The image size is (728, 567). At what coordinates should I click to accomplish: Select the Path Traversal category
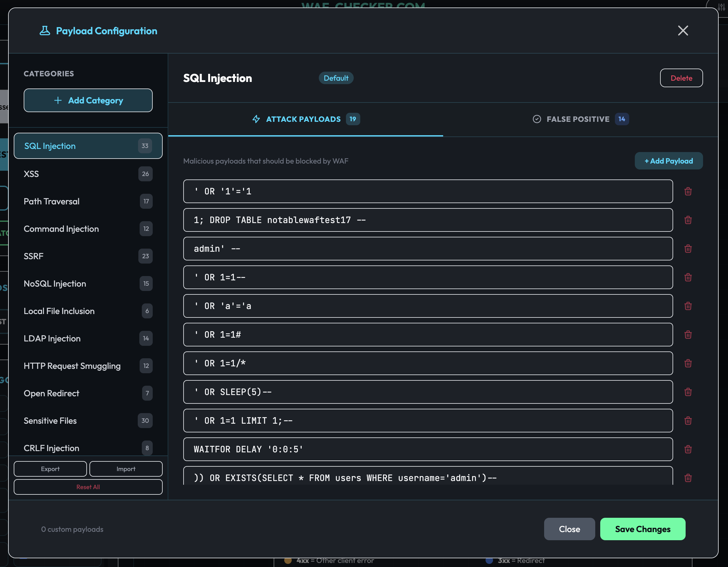(x=88, y=201)
